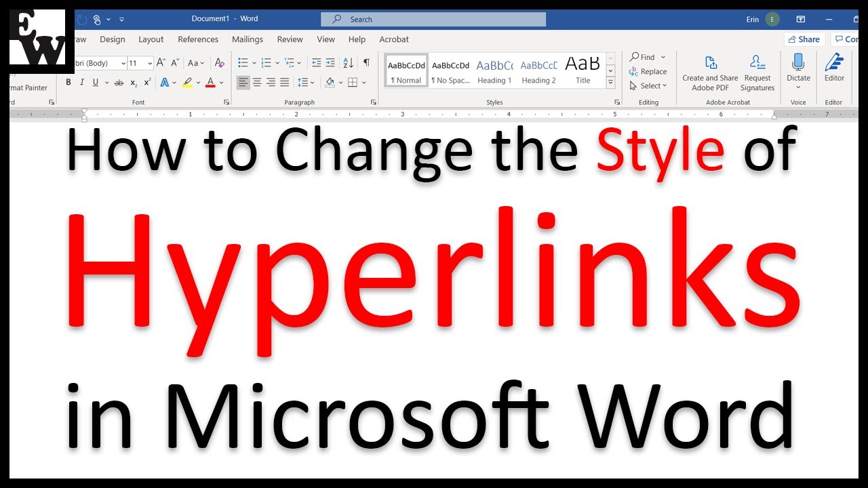The height and width of the screenshot is (488, 868).
Task: Toggle subscript formatting
Action: [x=134, y=83]
